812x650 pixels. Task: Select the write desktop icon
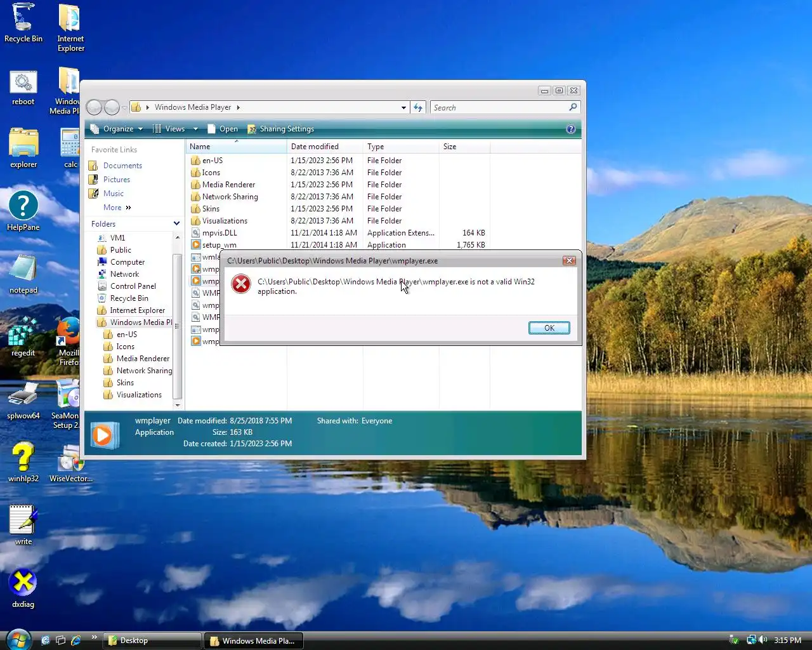23,525
